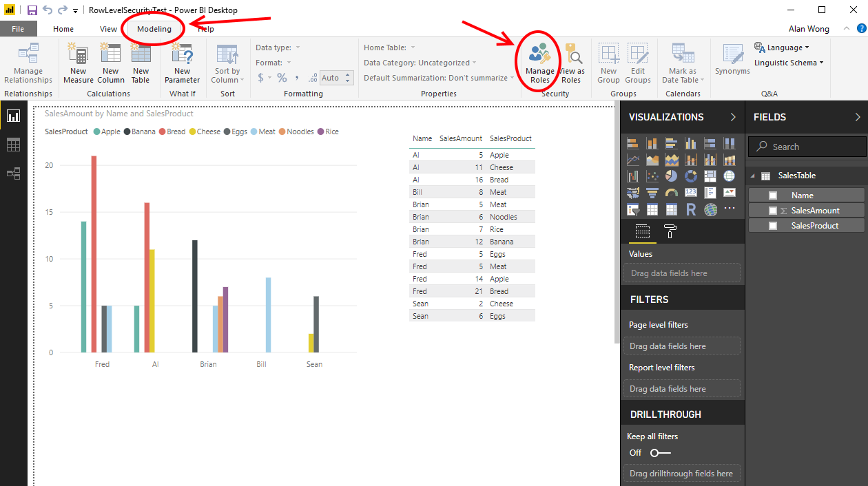Select the Card (123) visualization
Screen dimensions: 868x486
[x=691, y=193]
